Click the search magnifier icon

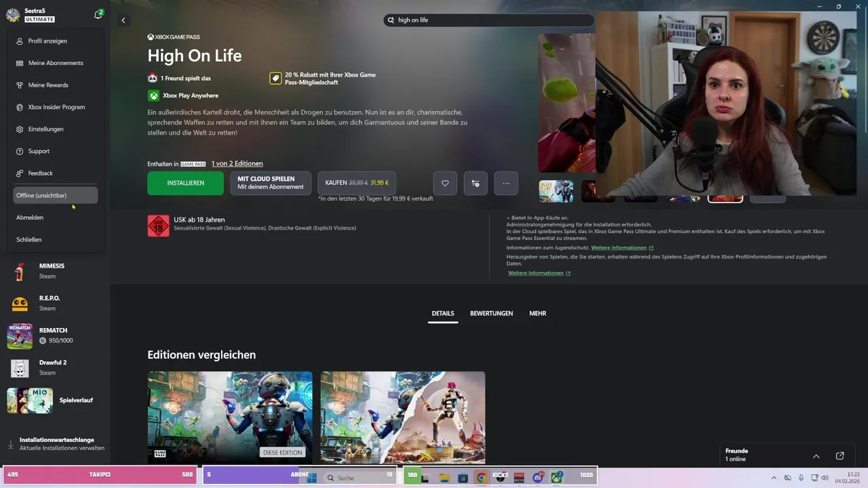coord(391,20)
